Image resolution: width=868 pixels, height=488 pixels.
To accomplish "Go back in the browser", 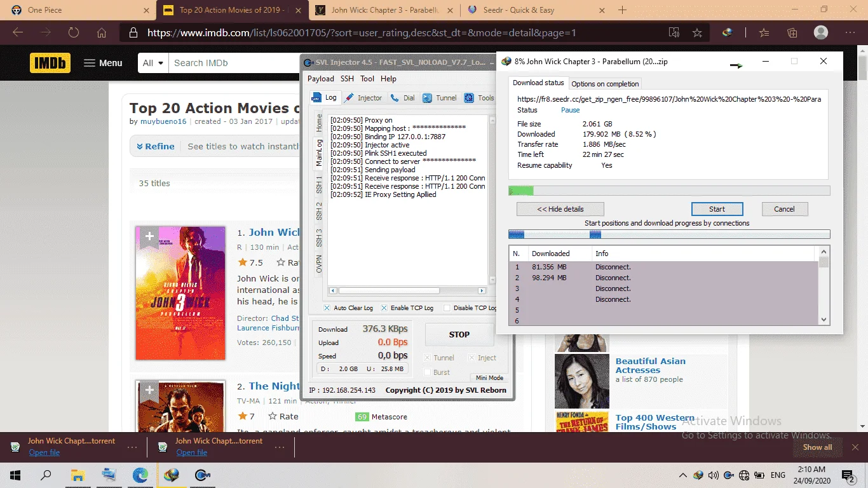I will [x=18, y=32].
